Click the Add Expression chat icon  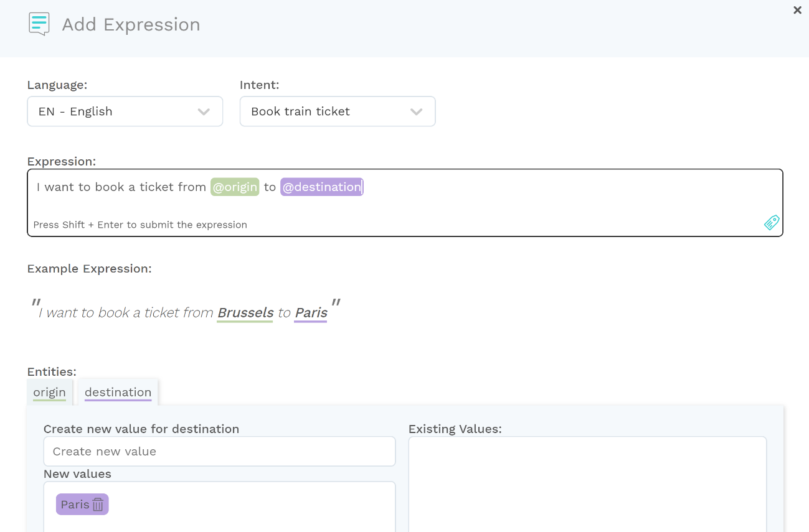[x=39, y=24]
